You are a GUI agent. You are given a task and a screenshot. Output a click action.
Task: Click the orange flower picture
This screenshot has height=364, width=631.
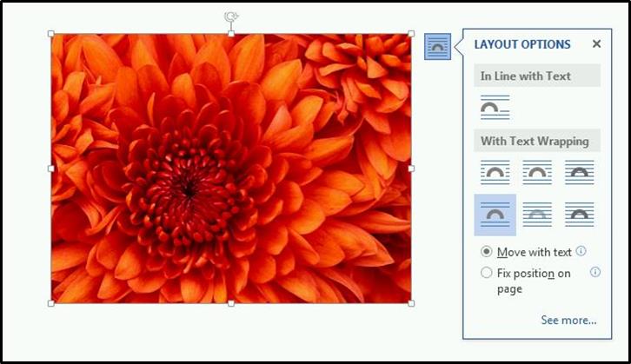point(231,169)
